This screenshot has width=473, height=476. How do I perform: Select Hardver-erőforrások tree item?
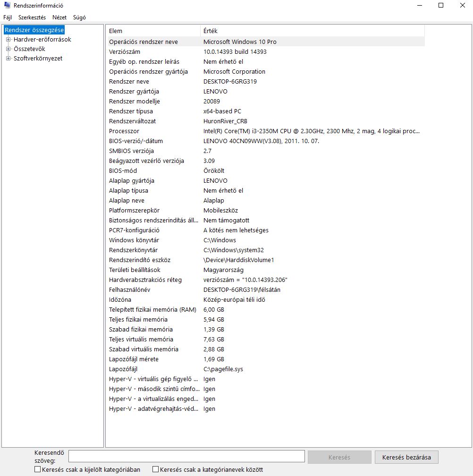coord(42,40)
